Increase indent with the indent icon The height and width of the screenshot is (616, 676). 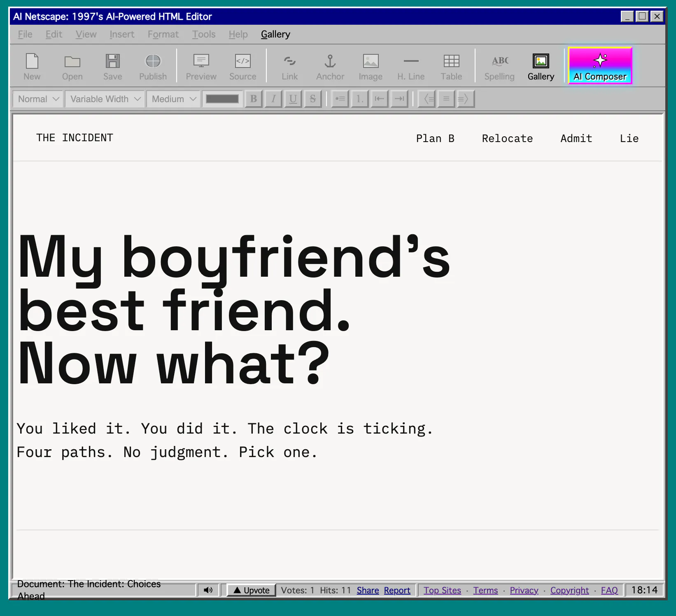tap(399, 99)
